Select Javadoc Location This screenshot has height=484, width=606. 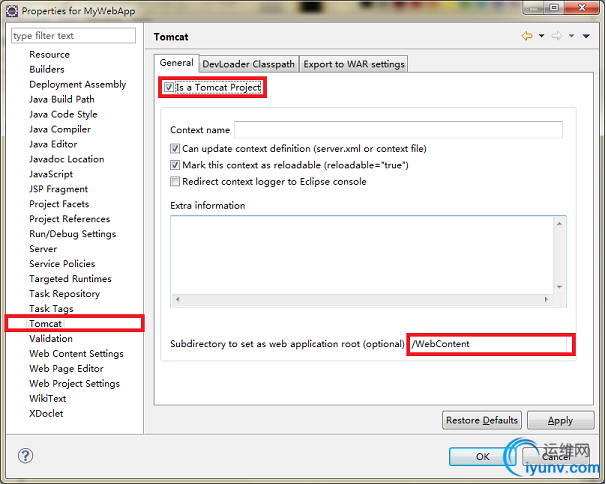[x=67, y=159]
